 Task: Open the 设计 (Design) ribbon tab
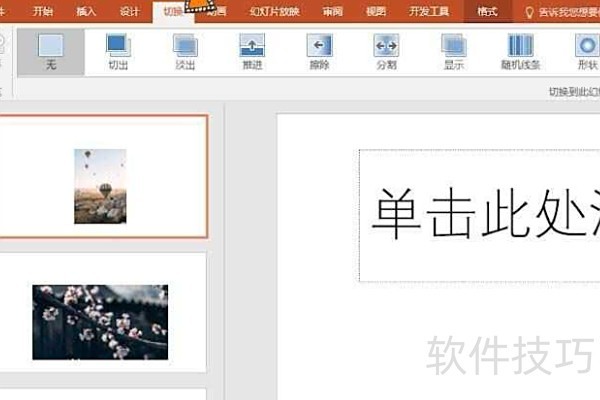pos(130,11)
